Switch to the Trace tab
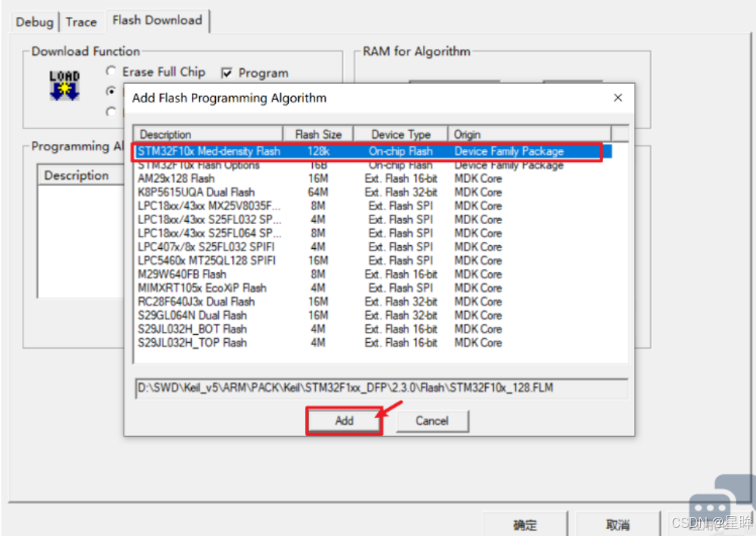Screen dimensions: 756x536 [x=81, y=22]
